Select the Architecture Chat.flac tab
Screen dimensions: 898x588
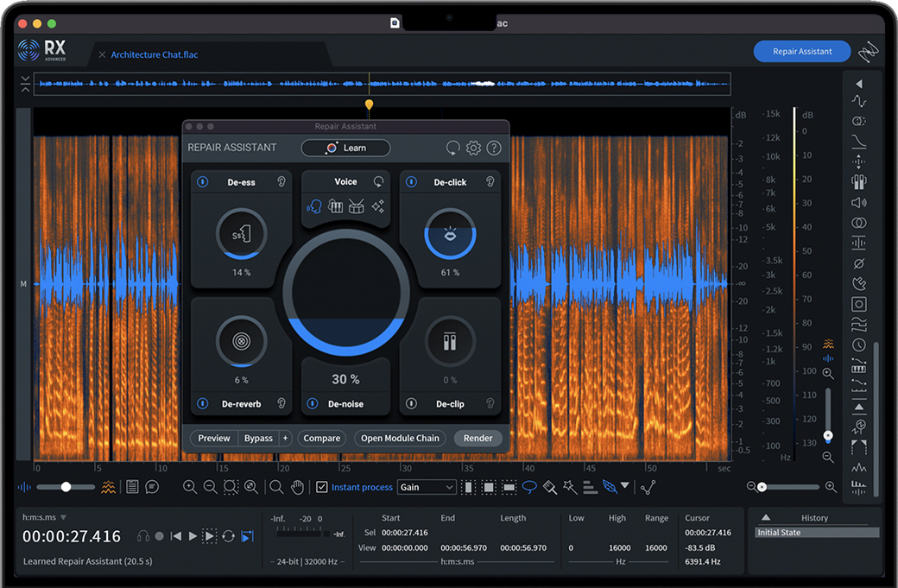pyautogui.click(x=155, y=54)
